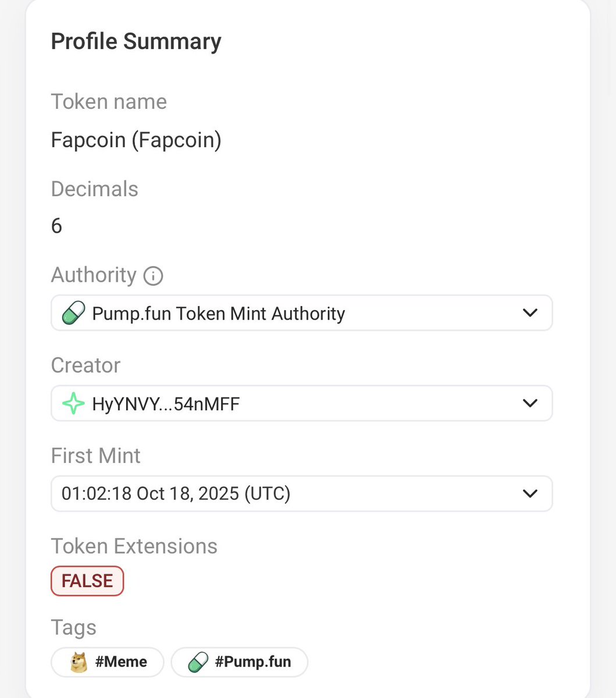Click the Authority label text
Image resolution: width=616 pixels, height=698 pixels.
pos(94,275)
